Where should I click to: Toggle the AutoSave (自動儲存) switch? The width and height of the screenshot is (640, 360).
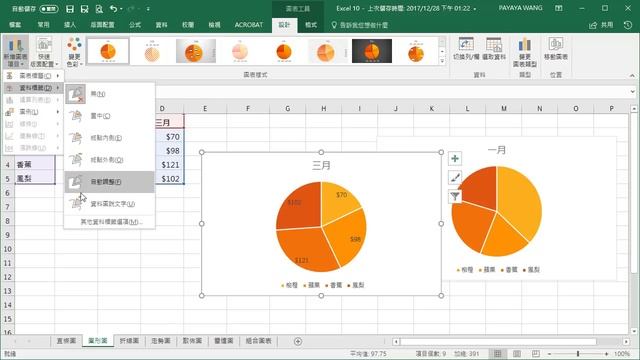(x=49, y=9)
